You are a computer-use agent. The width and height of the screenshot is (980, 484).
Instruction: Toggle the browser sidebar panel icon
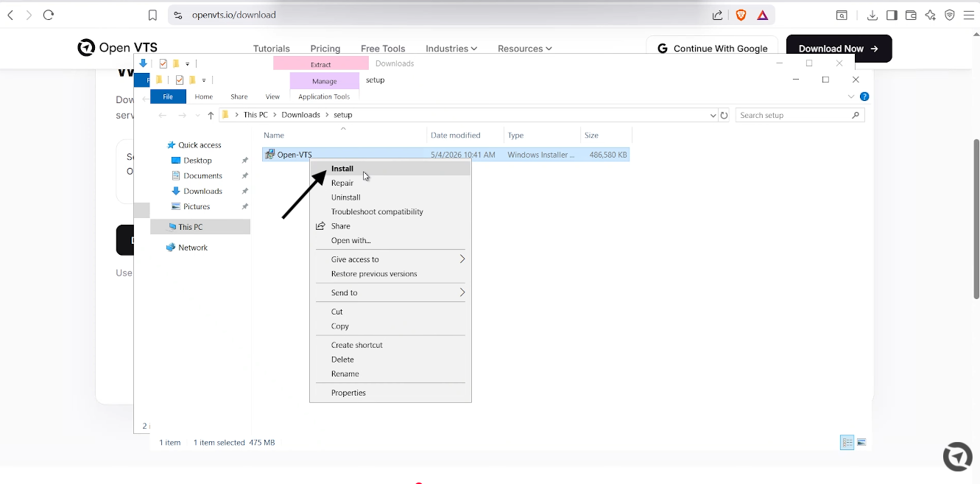coord(892,15)
